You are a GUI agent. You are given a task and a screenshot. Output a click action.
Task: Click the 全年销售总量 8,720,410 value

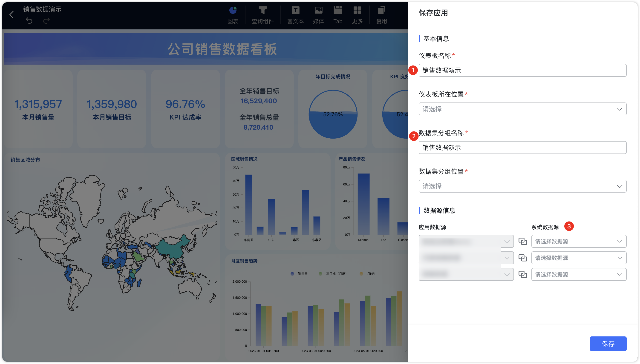click(258, 128)
